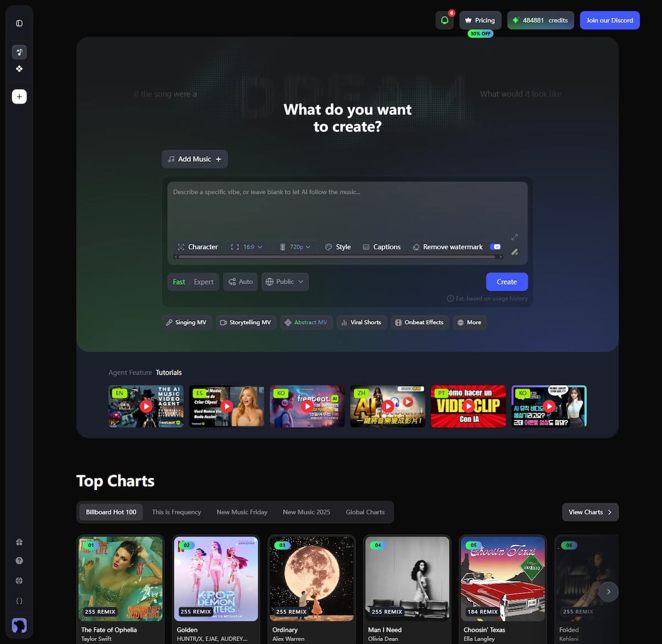Select the Agent Feature tab

130,372
